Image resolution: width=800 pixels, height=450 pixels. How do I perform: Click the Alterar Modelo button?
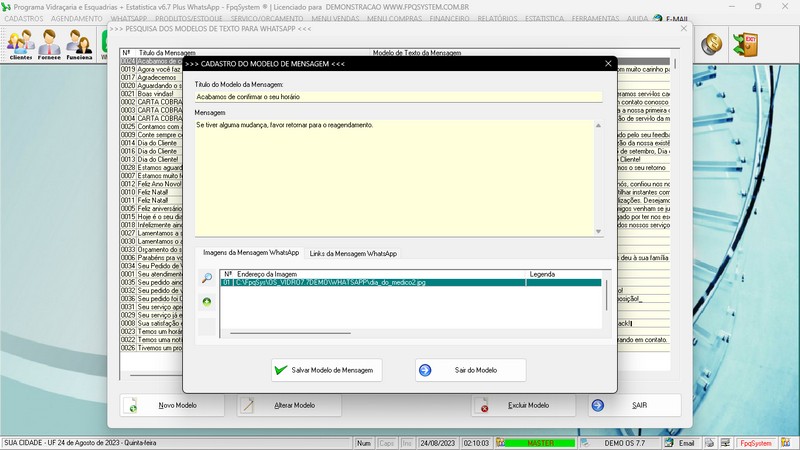coord(288,405)
